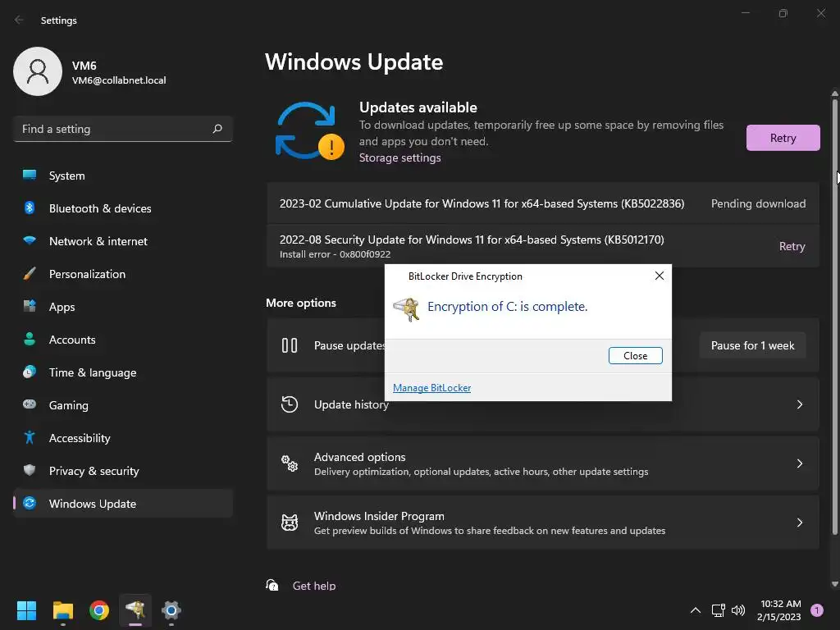Click the vertical scrollbar of Settings

point(834,316)
